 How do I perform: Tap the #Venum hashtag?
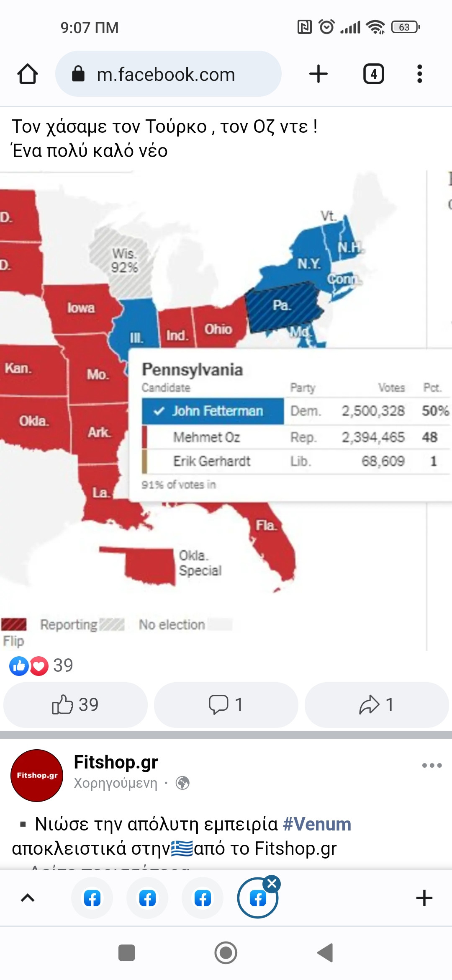(x=317, y=824)
